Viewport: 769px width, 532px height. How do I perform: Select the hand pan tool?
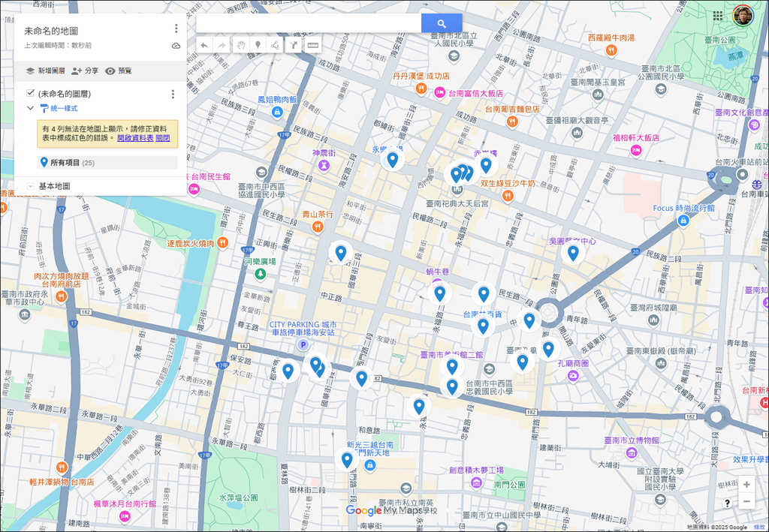tap(240, 46)
